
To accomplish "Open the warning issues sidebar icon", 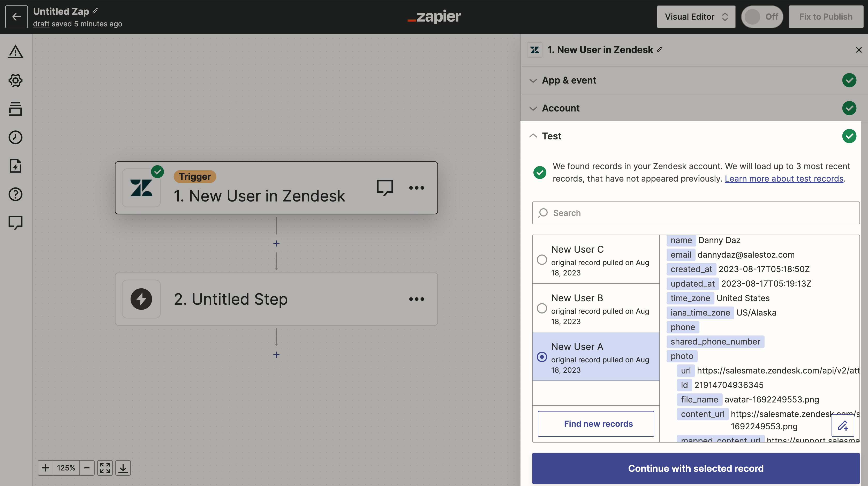I will point(16,51).
